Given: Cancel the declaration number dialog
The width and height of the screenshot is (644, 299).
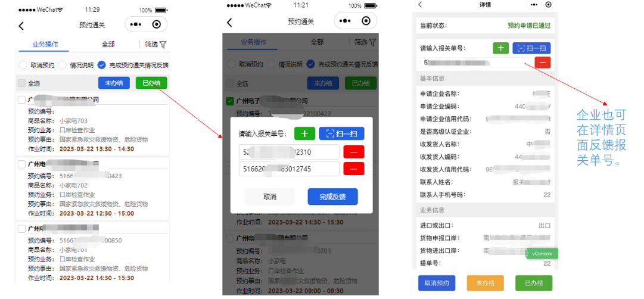Looking at the screenshot, I should tap(270, 197).
